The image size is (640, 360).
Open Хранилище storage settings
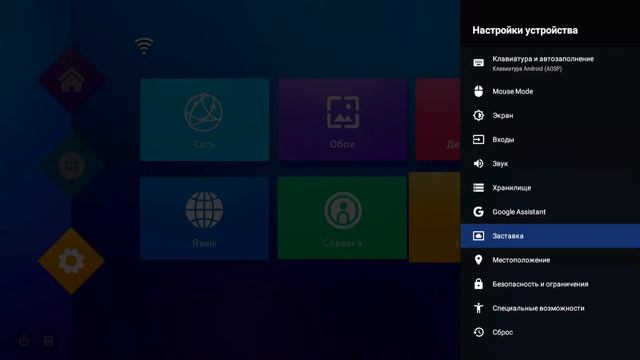(550, 188)
